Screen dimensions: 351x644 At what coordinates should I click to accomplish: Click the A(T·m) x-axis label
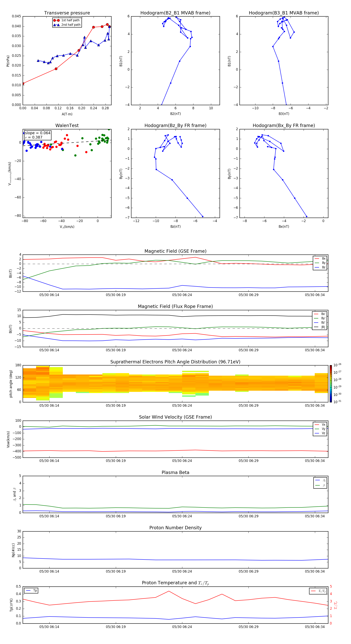pos(67,114)
